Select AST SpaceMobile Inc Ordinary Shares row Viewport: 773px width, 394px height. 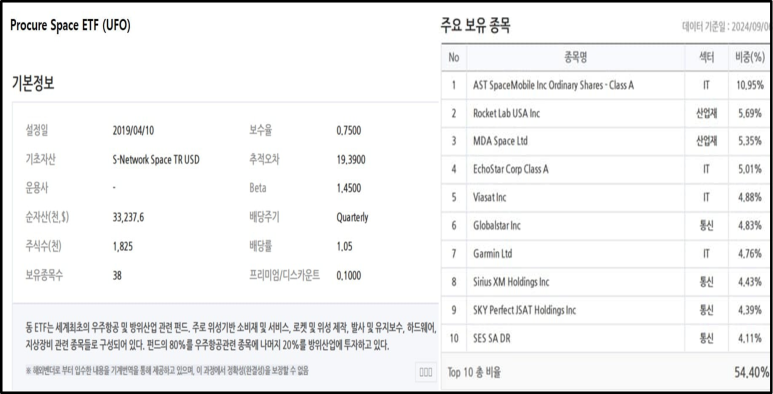coord(605,85)
